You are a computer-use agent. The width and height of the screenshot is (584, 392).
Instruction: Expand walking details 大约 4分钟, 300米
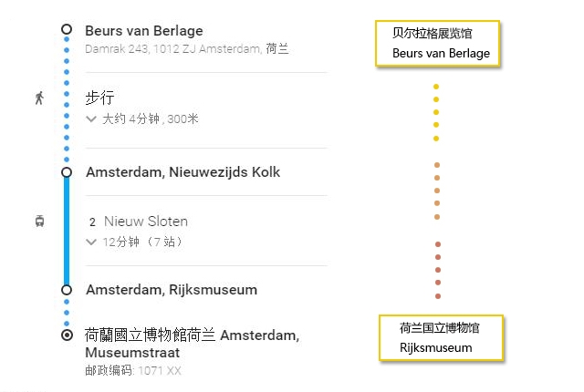pos(142,119)
